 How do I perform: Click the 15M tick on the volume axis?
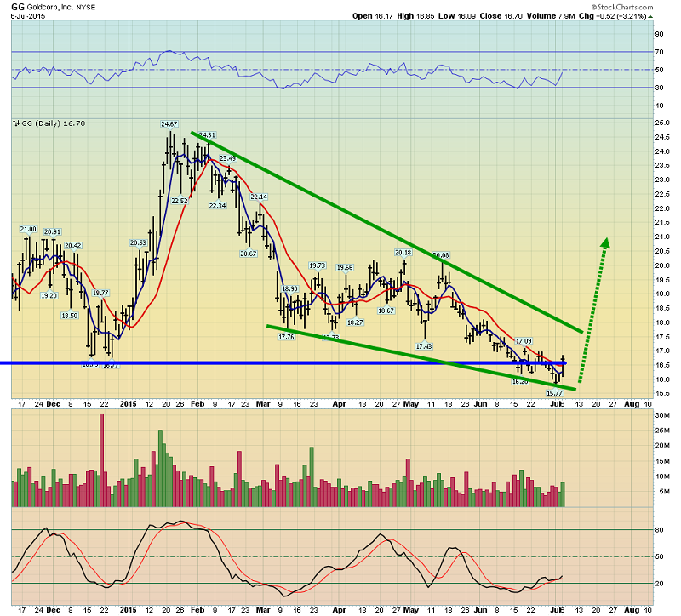click(662, 461)
